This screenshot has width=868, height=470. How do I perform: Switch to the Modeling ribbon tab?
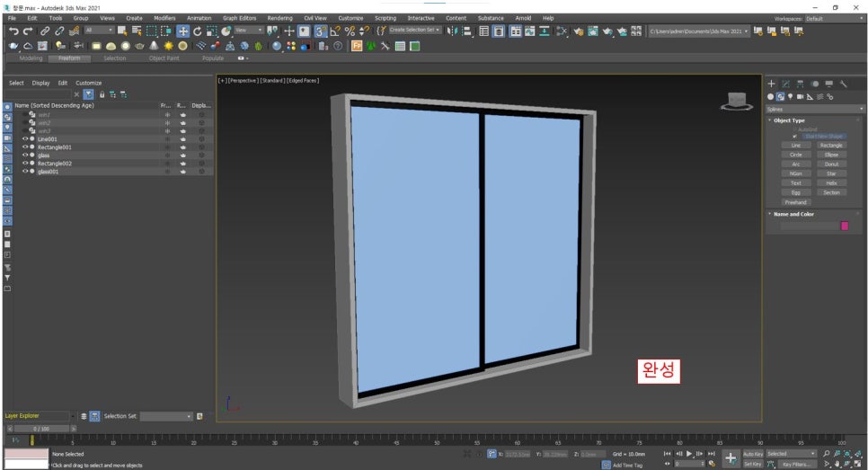pyautogui.click(x=31, y=58)
